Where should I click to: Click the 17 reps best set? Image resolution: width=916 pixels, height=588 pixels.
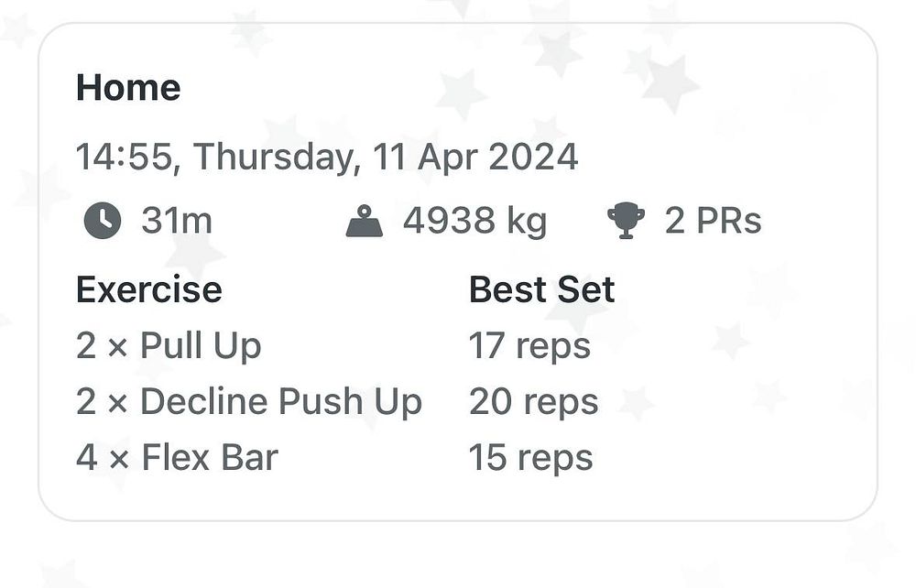[529, 345]
